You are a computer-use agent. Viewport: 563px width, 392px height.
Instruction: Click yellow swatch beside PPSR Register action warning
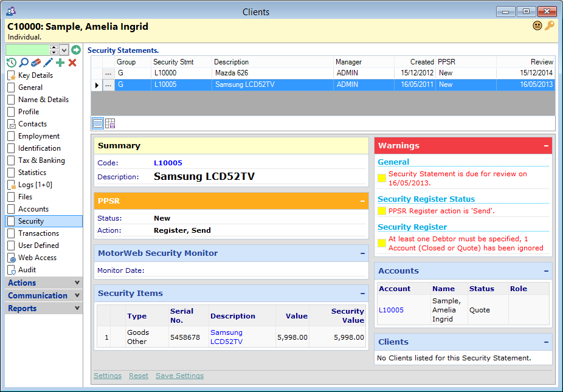[x=382, y=211]
